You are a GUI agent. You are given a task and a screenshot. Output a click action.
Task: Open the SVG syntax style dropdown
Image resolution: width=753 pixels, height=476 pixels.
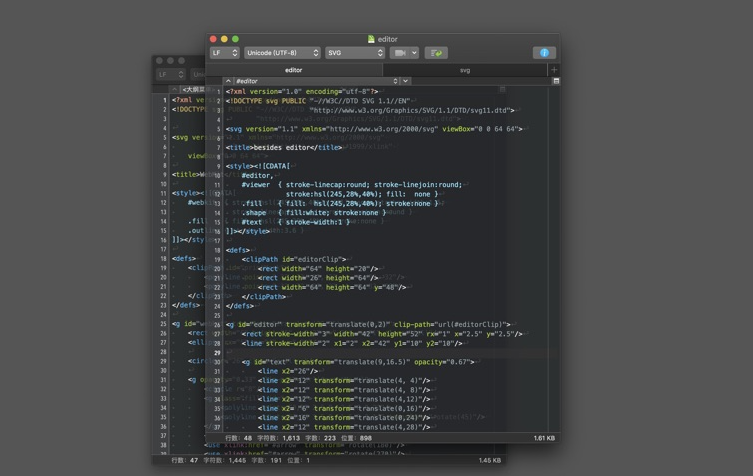(x=354, y=53)
